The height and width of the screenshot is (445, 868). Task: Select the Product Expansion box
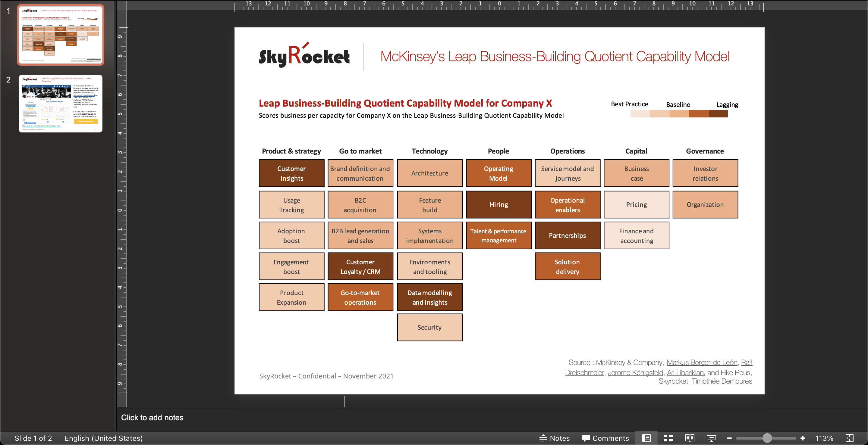click(291, 297)
